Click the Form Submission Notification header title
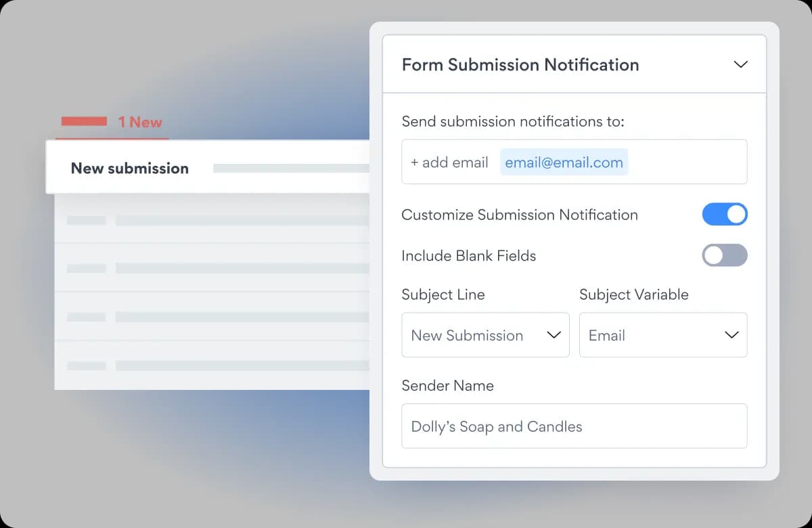 (x=520, y=64)
